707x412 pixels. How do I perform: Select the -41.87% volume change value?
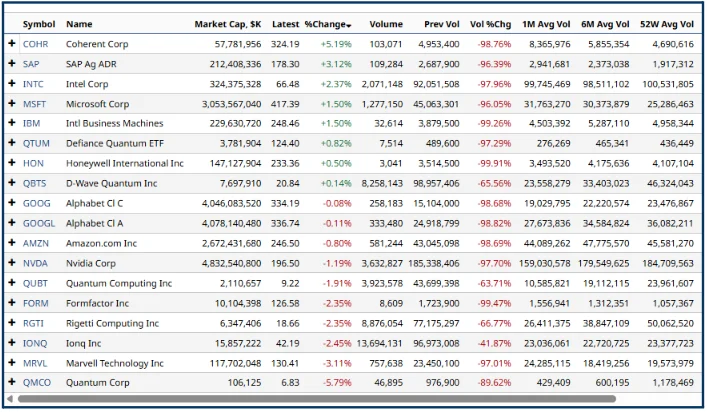tap(494, 343)
